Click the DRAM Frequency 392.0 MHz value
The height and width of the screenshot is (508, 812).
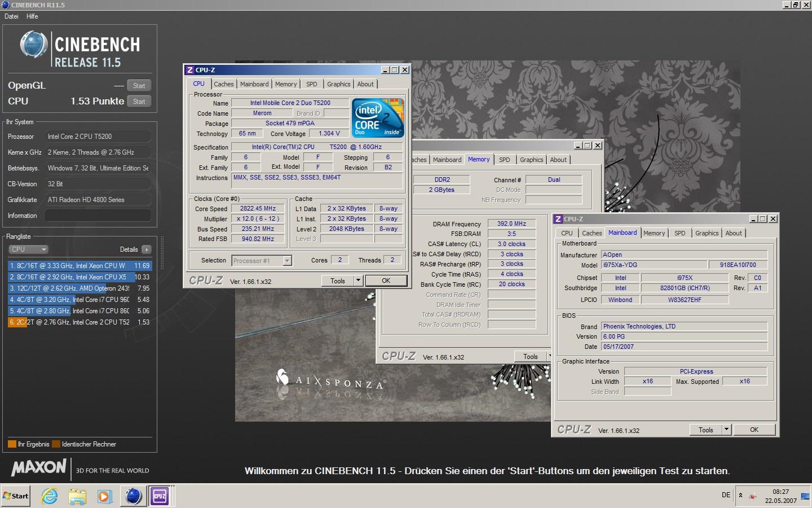(x=511, y=224)
